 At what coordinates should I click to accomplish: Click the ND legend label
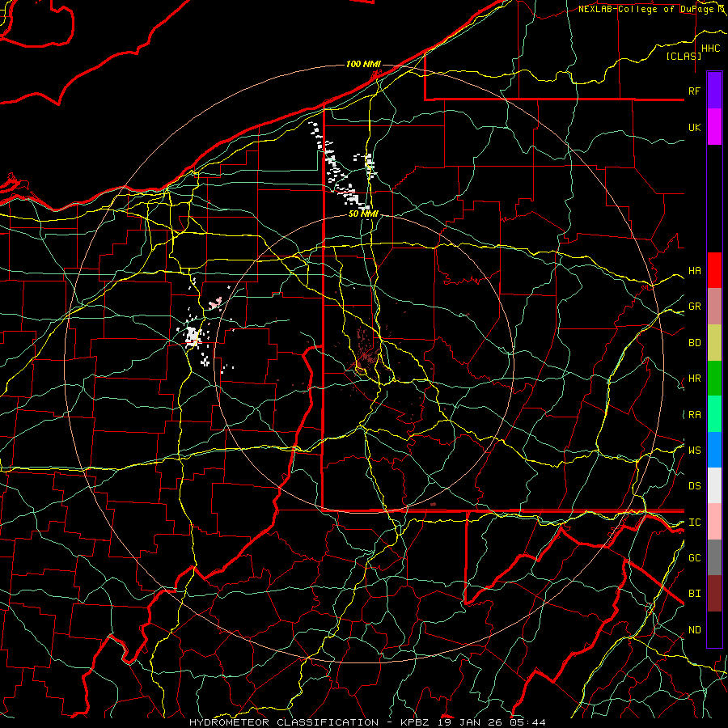(694, 630)
